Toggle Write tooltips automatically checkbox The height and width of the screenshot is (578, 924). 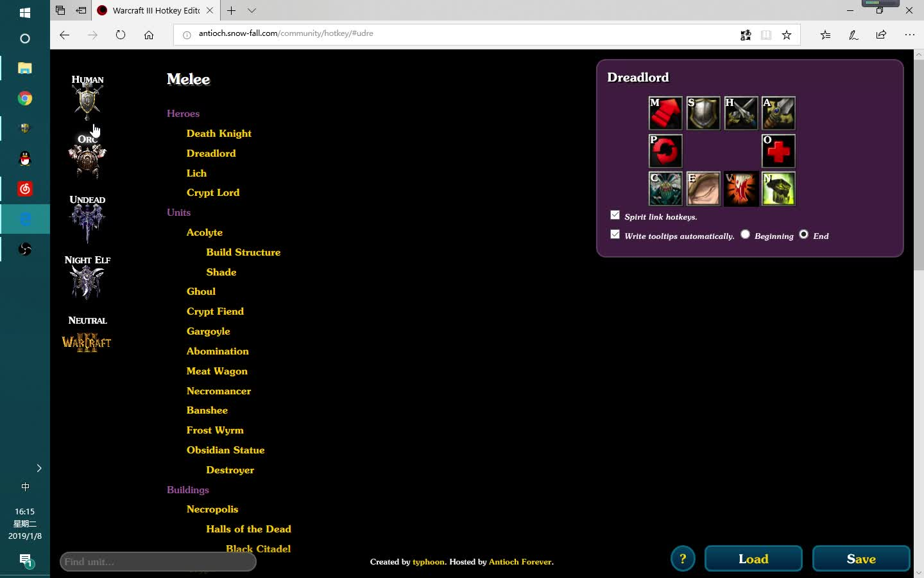coord(615,234)
